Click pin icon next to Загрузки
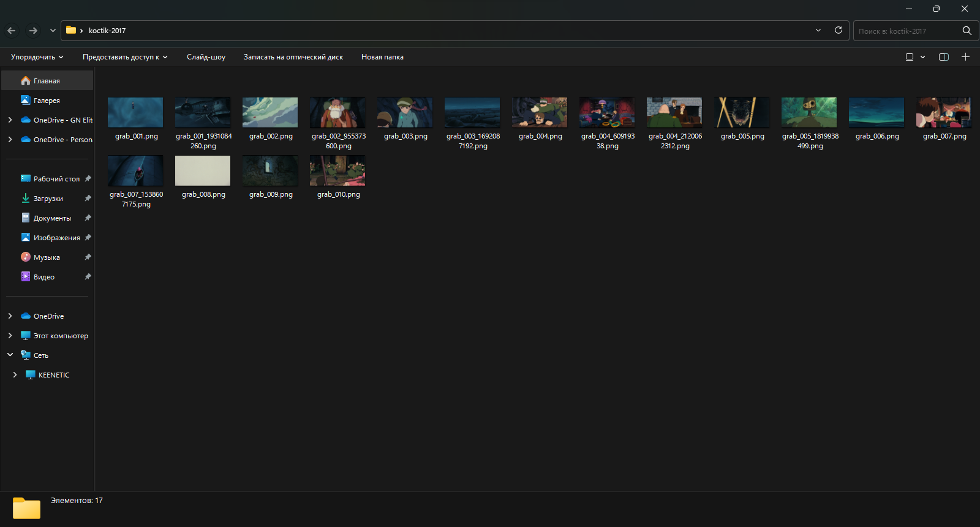 pos(88,199)
